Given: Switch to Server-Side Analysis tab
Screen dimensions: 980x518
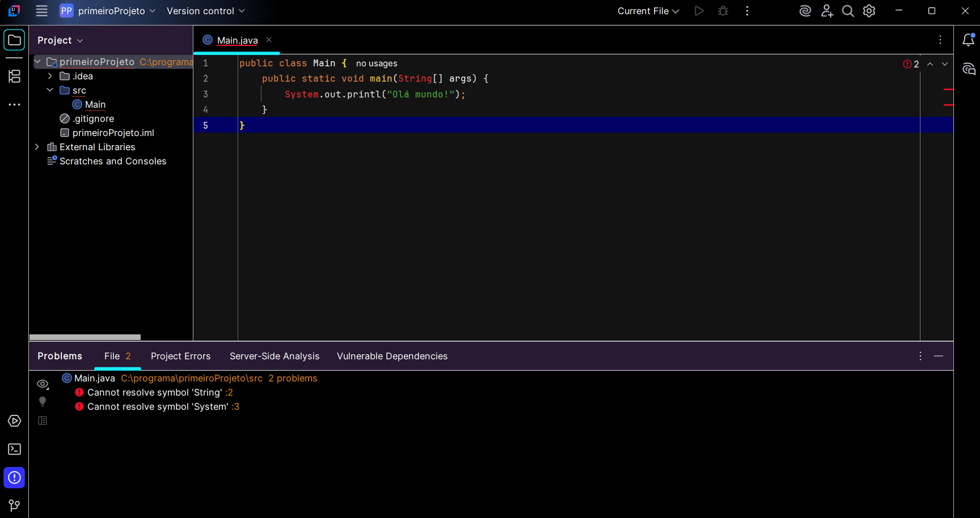Looking at the screenshot, I should point(274,356).
